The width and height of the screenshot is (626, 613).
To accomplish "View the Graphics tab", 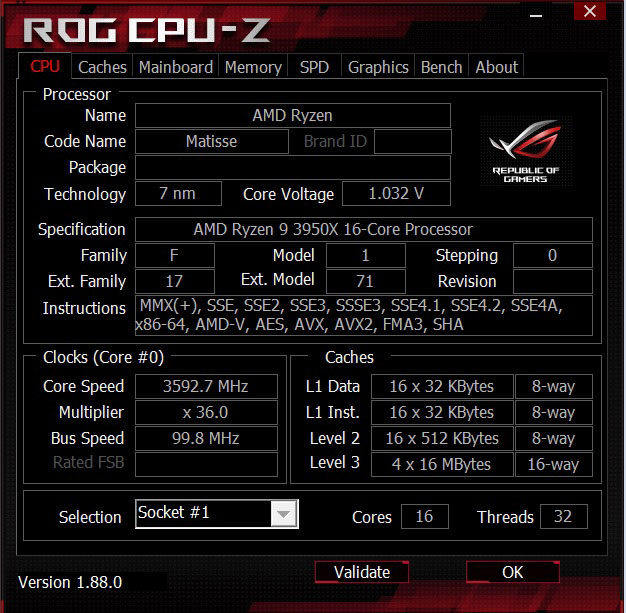I will (378, 67).
